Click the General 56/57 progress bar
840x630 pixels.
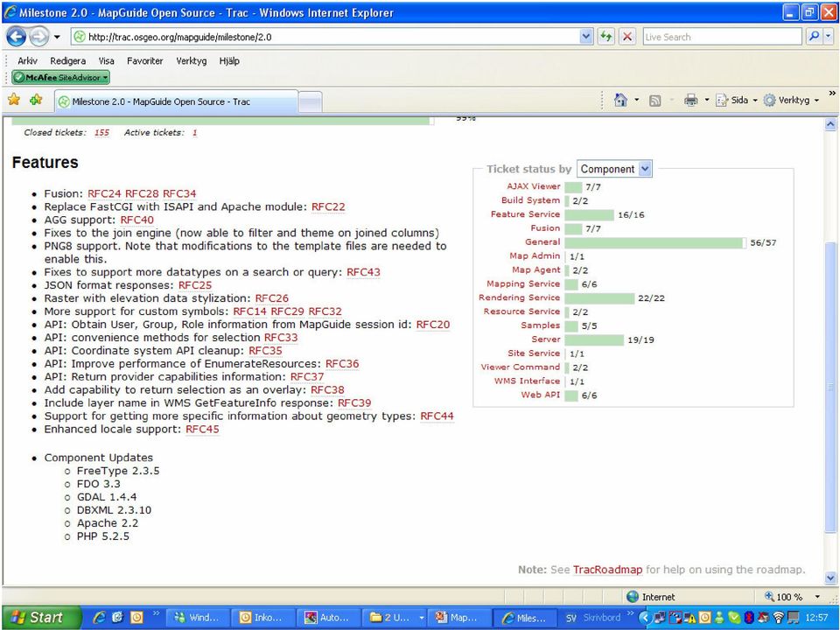coord(655,242)
